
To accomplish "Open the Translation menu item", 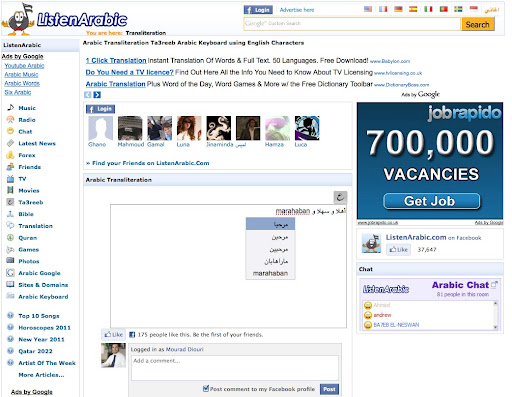I will click(x=35, y=226).
